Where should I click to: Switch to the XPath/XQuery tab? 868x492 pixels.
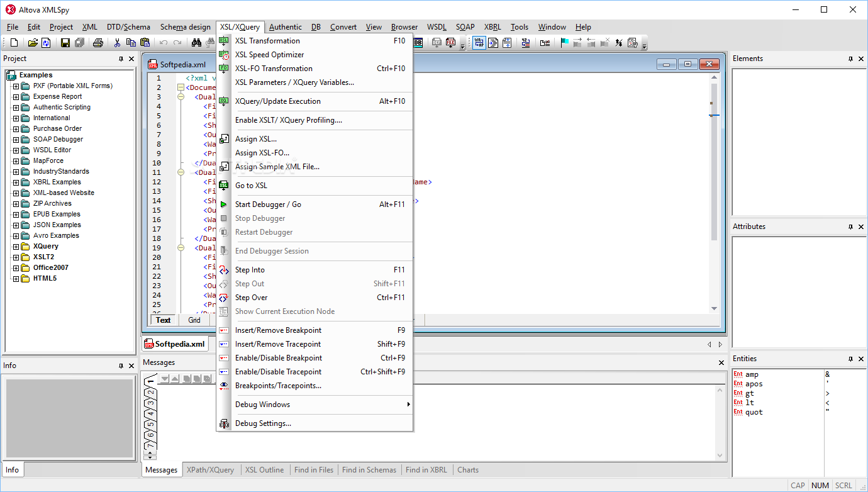tap(210, 470)
